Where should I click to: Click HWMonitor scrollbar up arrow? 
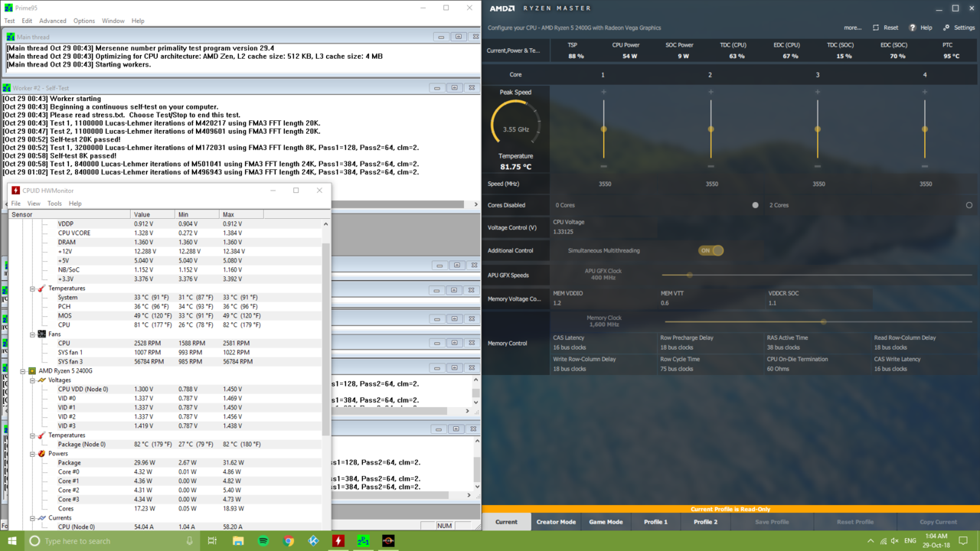[325, 224]
